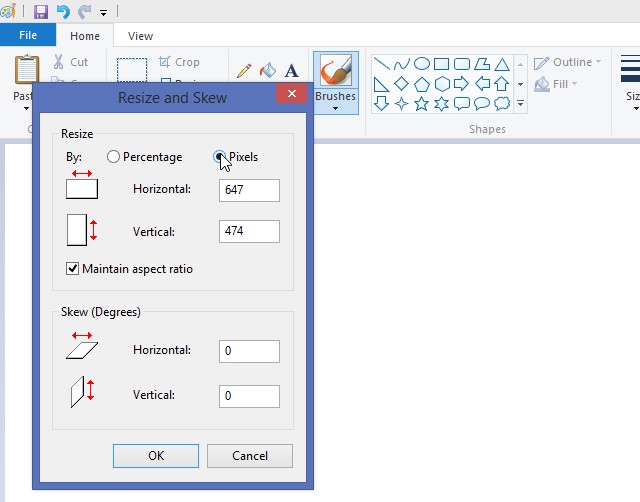Select the Percentage radio button
The height and width of the screenshot is (502, 640).
[113, 157]
